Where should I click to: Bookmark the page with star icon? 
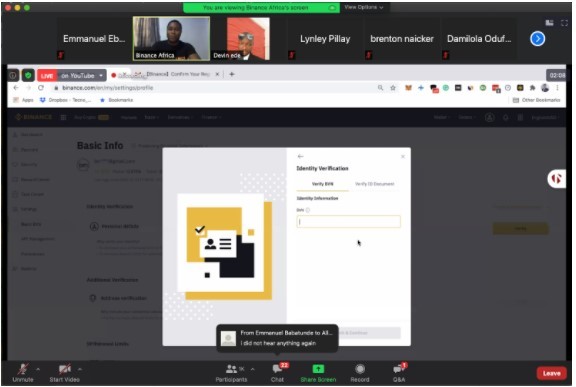click(x=393, y=88)
